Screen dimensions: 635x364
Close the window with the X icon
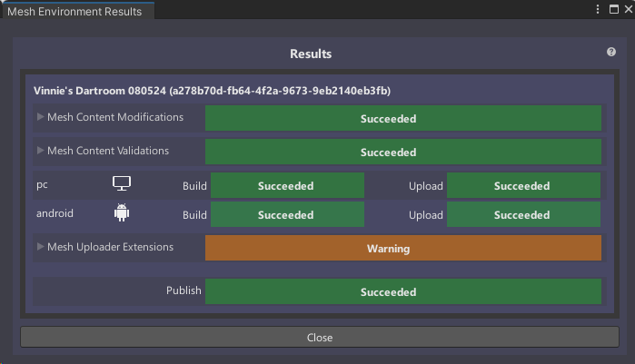[629, 9]
